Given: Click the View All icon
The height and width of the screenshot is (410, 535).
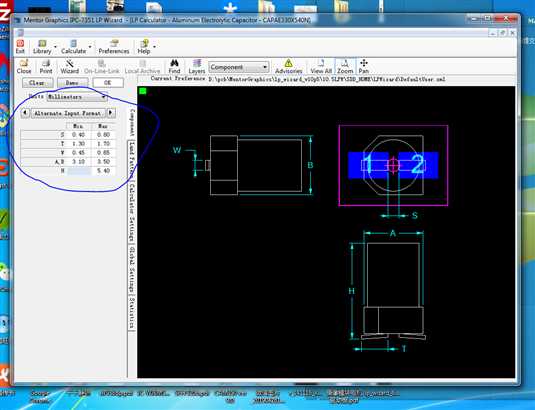Looking at the screenshot, I should point(321,67).
